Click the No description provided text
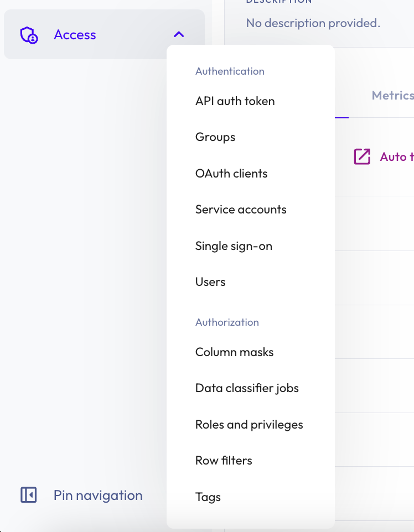The image size is (414, 532). click(x=313, y=23)
